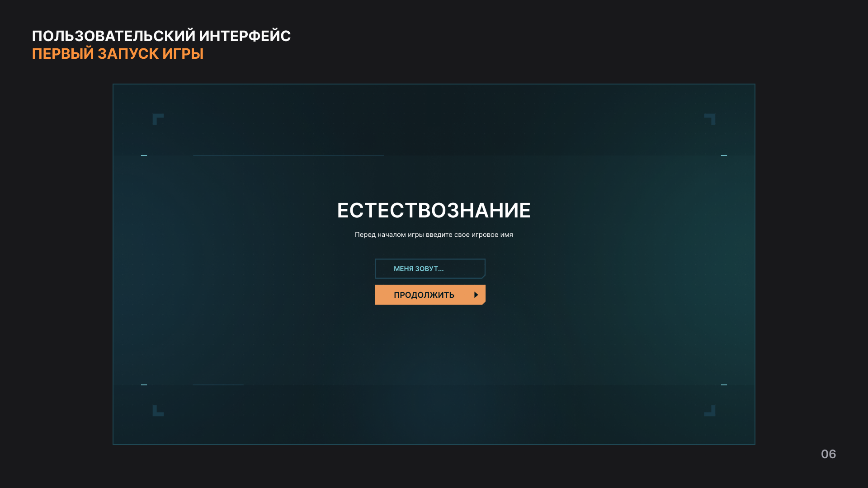Screen dimensions: 868x488
Task: Click the slide number 06
Action: [x=828, y=454]
